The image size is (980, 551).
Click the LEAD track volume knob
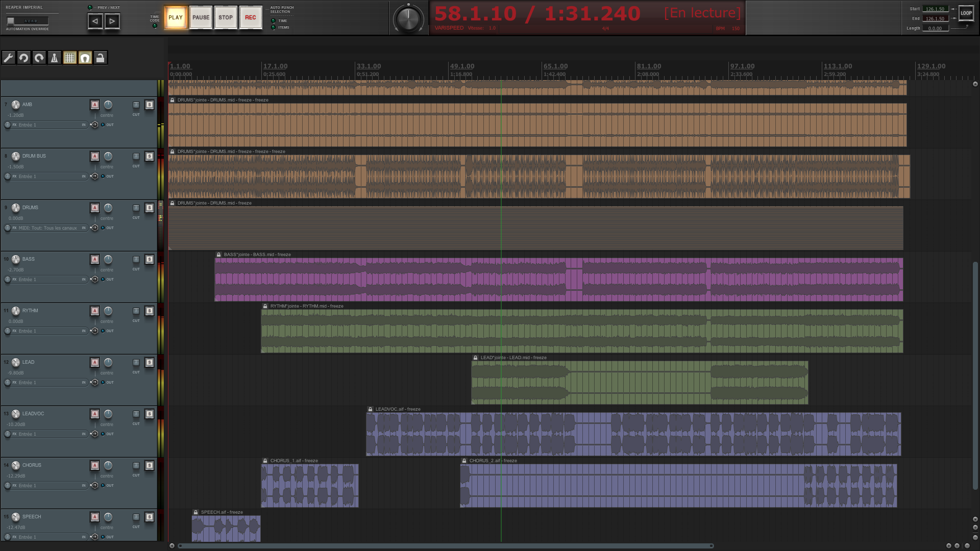[x=16, y=362]
